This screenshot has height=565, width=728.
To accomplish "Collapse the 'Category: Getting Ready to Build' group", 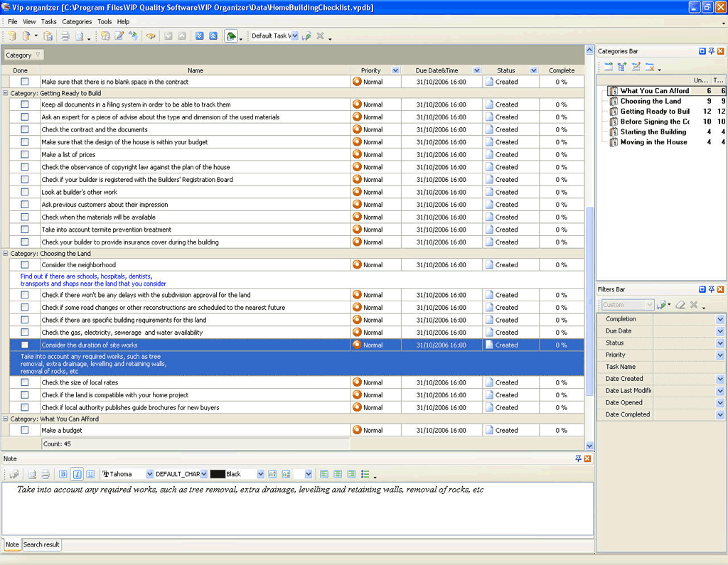I will [6, 93].
